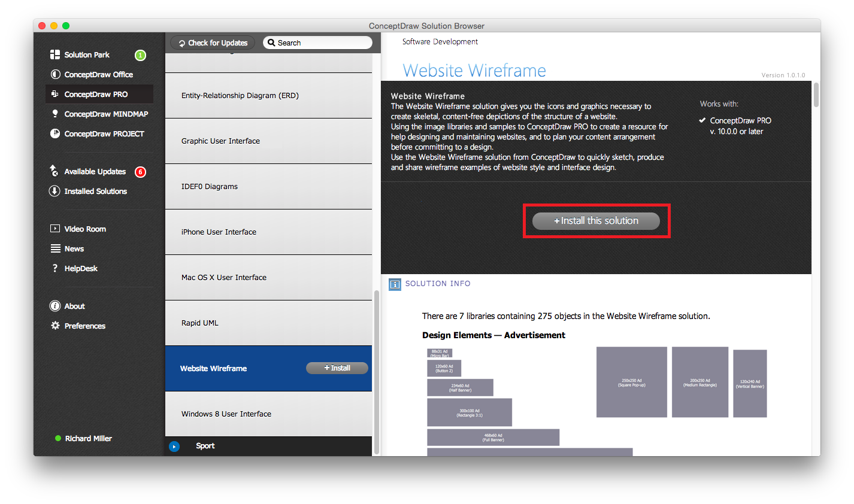Image resolution: width=854 pixels, height=504 pixels.
Task: Click the Available Updates arrow icon
Action: pyautogui.click(x=54, y=171)
